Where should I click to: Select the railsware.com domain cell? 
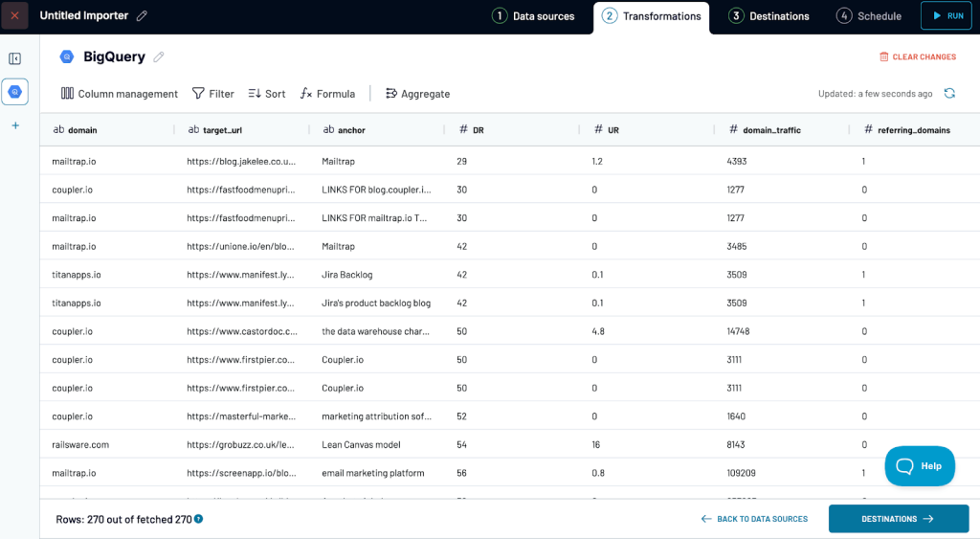[80, 444]
